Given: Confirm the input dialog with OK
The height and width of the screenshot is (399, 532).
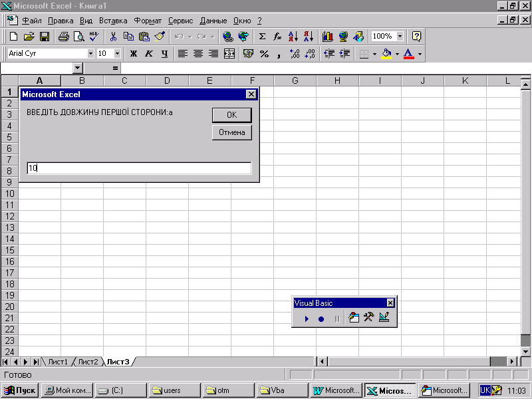Looking at the screenshot, I should coord(231,115).
